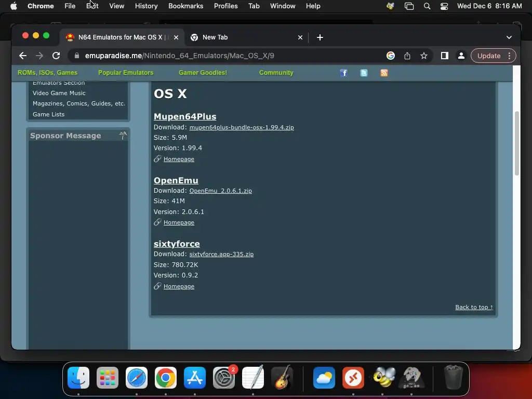532x399 pixels.
Task: Open the Emulators Section sidebar link
Action: [x=59, y=83]
